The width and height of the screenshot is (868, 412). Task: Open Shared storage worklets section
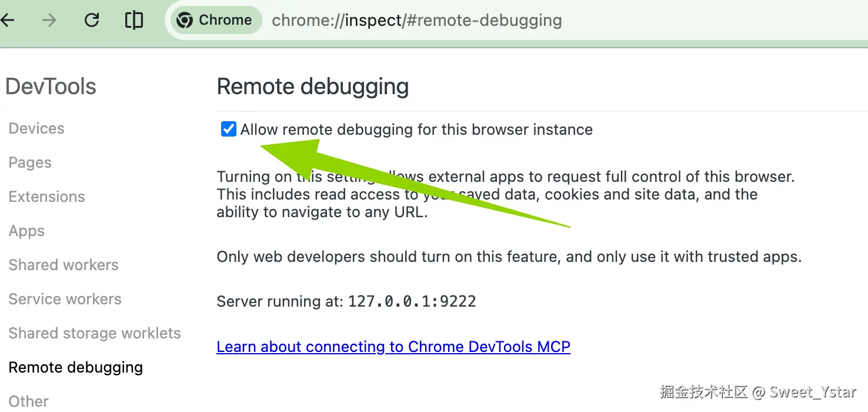pyautogui.click(x=95, y=333)
